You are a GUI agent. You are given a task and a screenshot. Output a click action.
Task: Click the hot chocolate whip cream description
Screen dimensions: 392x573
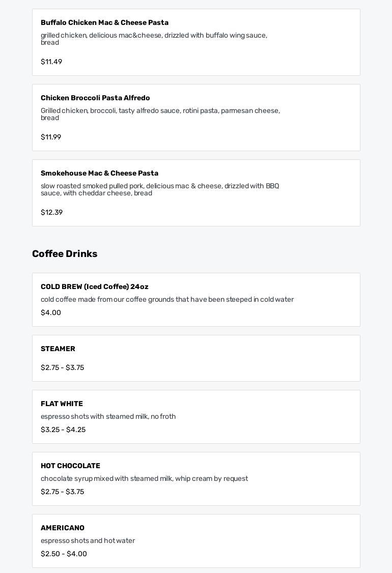pos(145,478)
